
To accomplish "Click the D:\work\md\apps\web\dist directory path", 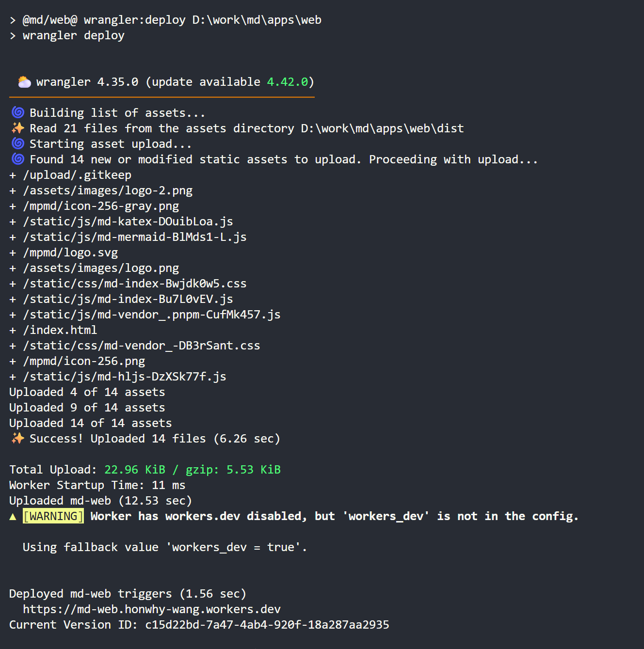I will [x=382, y=128].
